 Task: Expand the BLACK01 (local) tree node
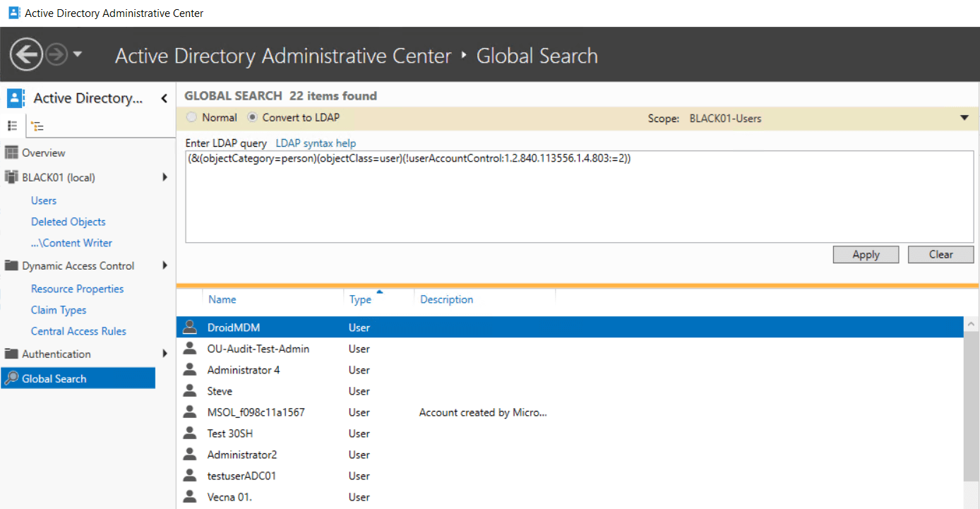pyautogui.click(x=165, y=177)
